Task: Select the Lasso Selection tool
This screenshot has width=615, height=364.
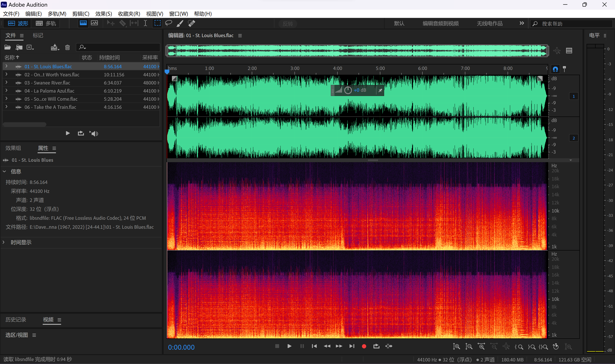Action: [169, 23]
